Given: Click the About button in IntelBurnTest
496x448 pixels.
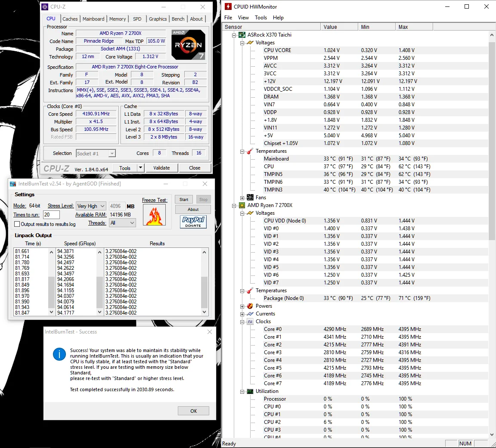Looking at the screenshot, I should [x=193, y=209].
